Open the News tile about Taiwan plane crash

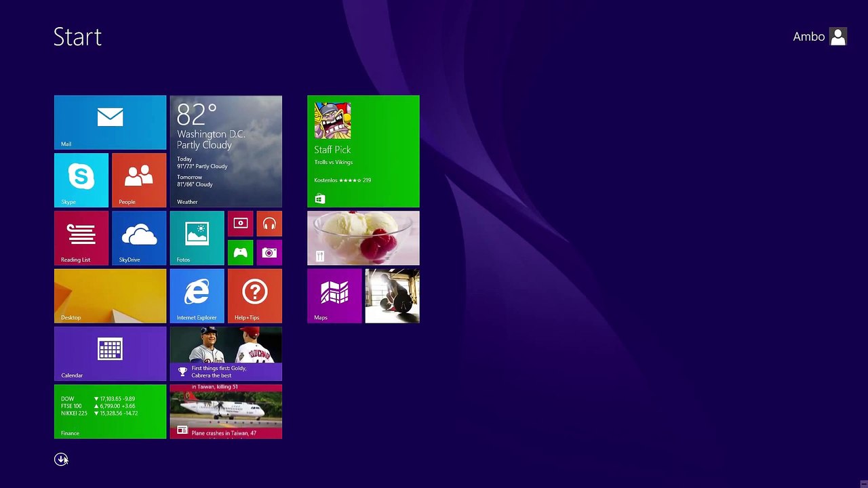pos(226,411)
